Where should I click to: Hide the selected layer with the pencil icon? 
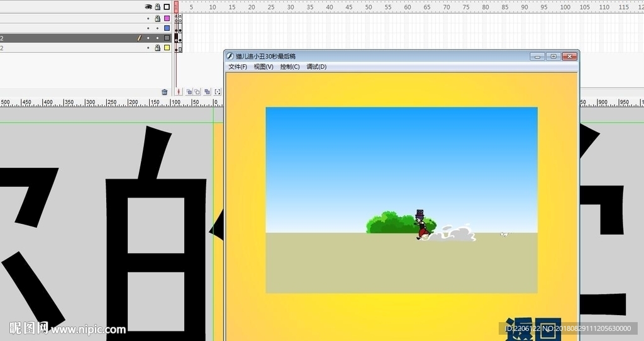(148, 38)
